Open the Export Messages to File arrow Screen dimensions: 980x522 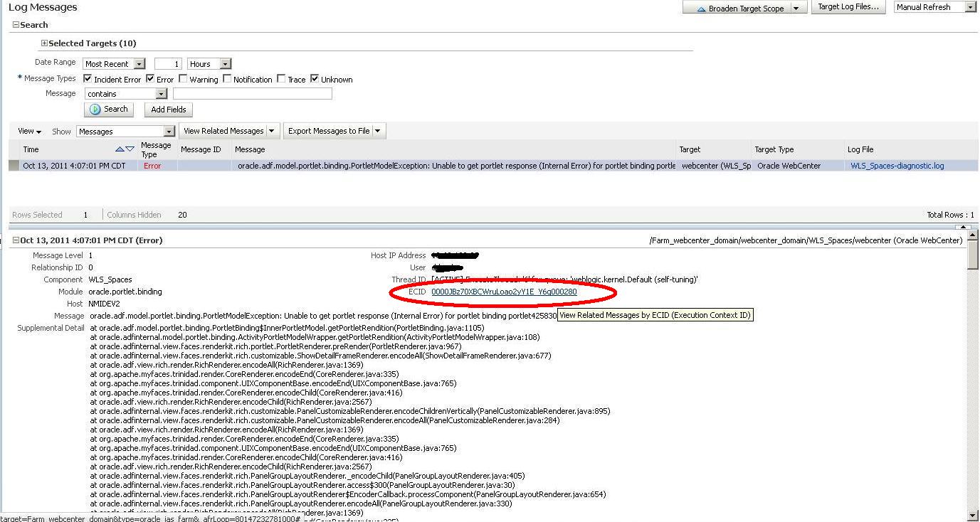[378, 131]
